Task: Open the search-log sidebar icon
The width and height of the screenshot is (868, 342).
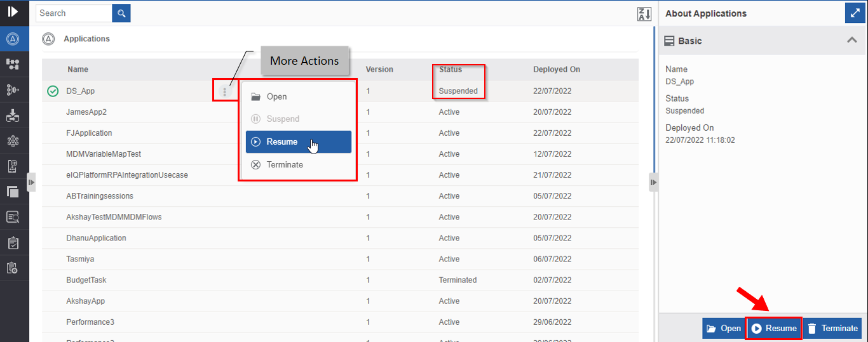Action: pos(13,217)
